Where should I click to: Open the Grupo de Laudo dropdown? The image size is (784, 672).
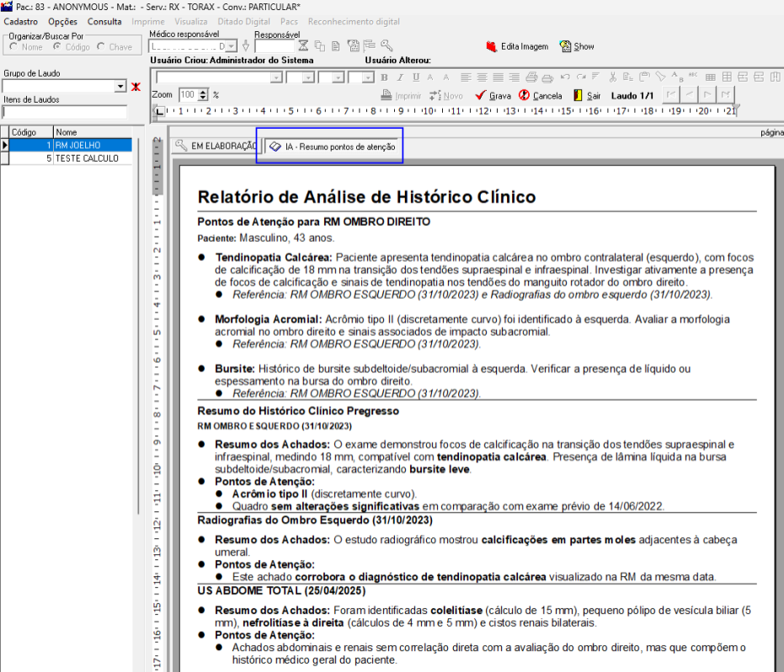coord(121,87)
